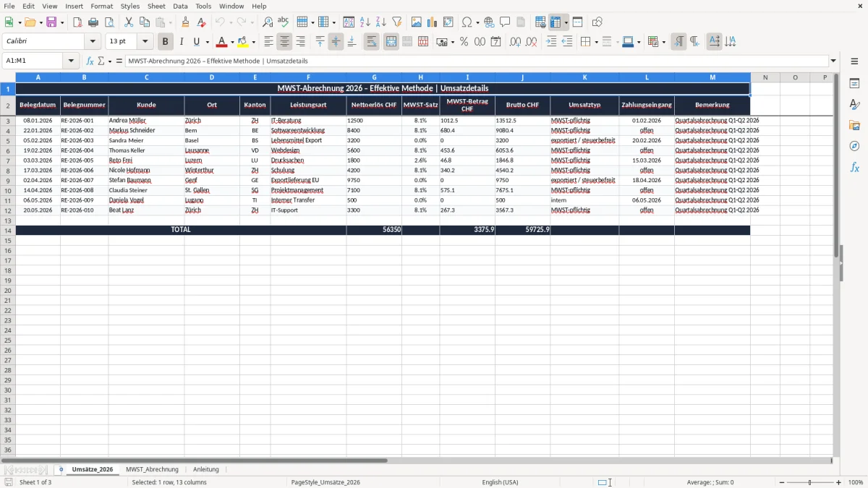Open Draw Functions shapes icon
Viewport: 868px width, 488px height.
pyautogui.click(x=597, y=22)
